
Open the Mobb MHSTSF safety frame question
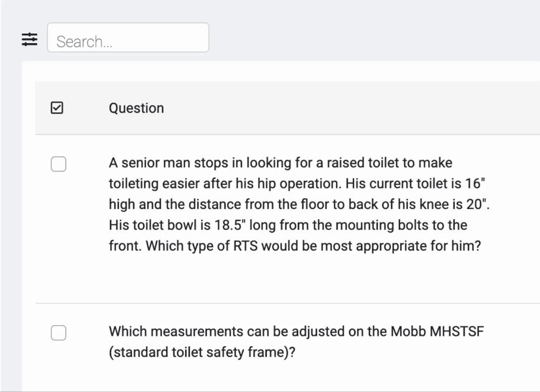296,342
